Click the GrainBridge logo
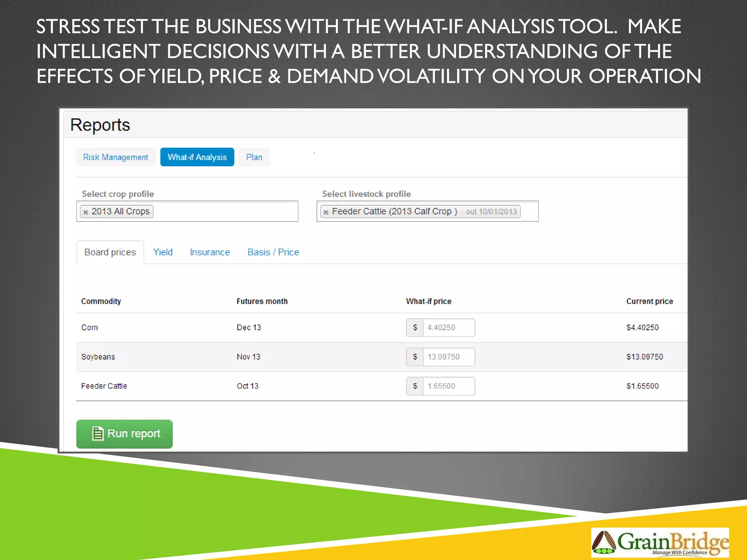The image size is (747, 560). 660,542
